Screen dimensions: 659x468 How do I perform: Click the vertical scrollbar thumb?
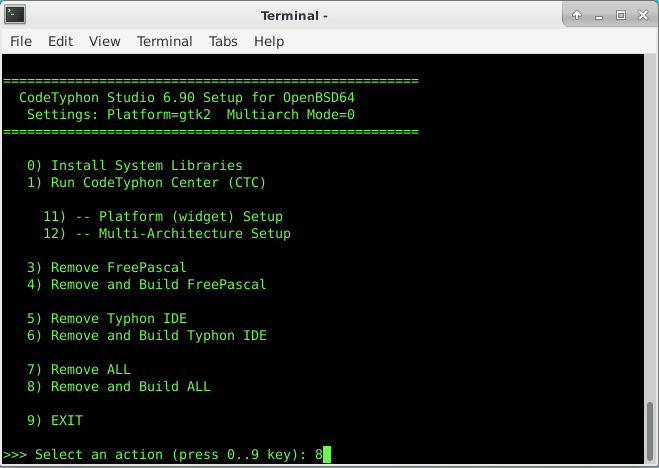click(x=650, y=432)
